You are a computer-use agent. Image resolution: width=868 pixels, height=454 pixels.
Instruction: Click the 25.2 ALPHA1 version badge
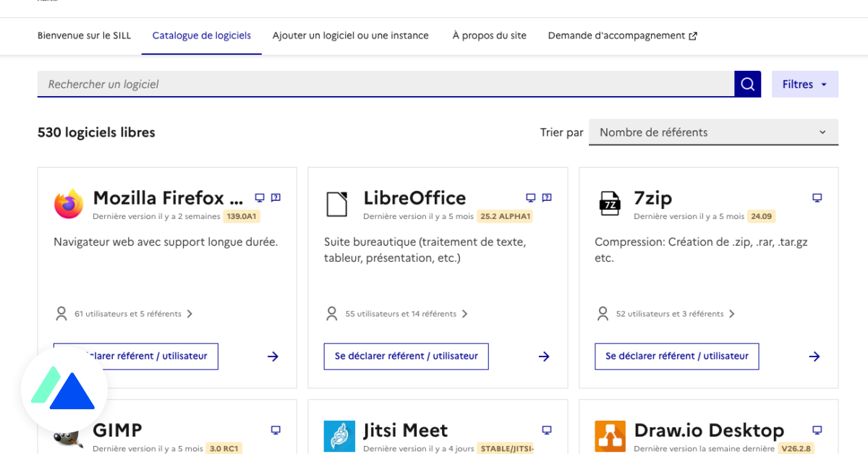click(x=504, y=216)
